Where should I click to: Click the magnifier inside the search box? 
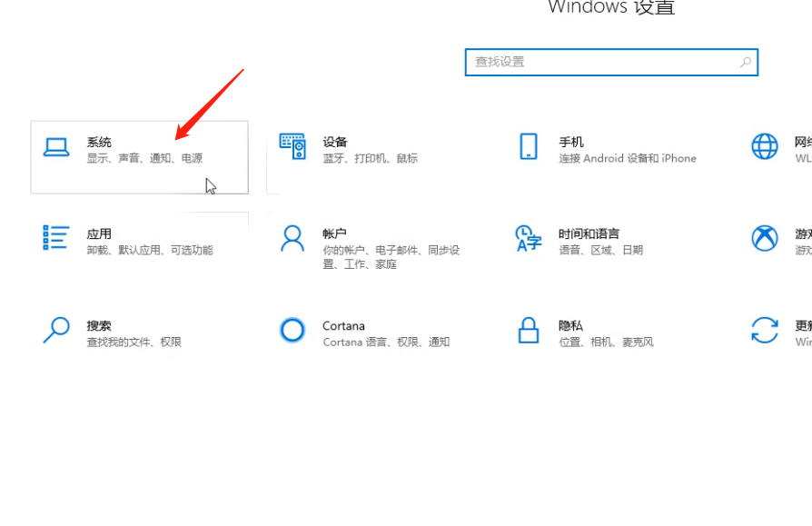744,62
